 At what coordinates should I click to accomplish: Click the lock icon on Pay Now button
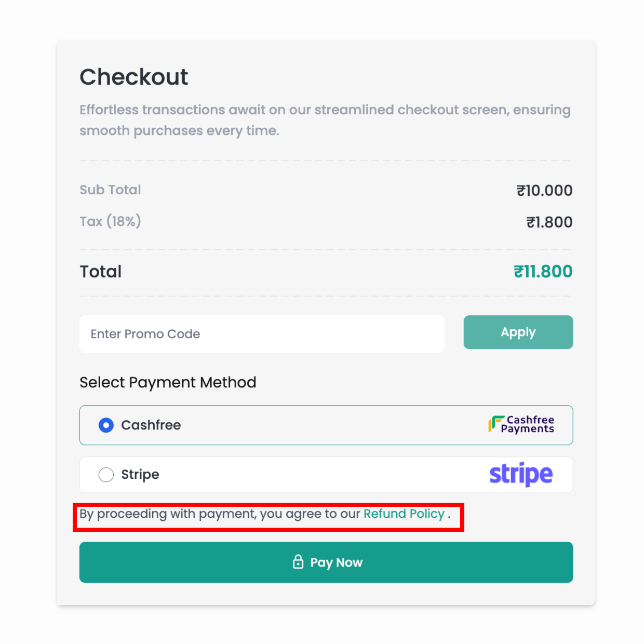point(298,562)
